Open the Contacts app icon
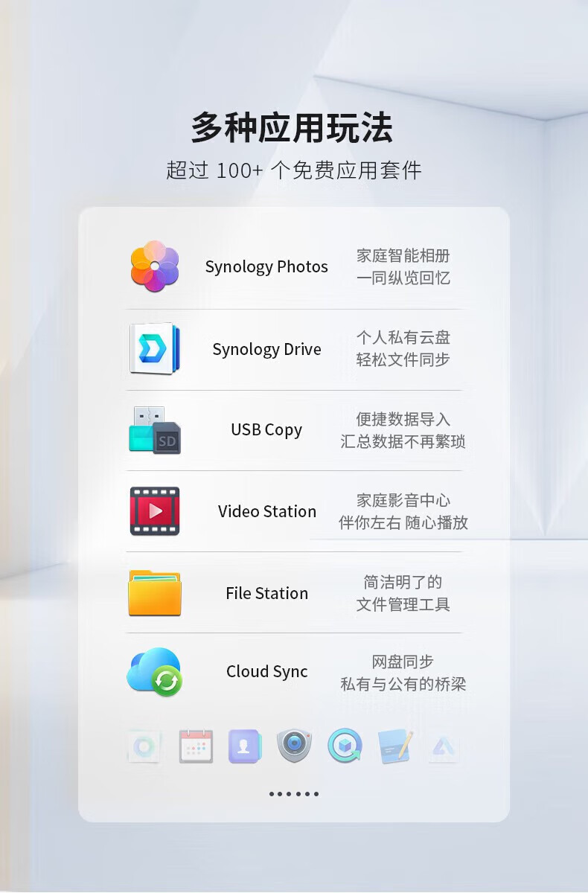 point(245,746)
